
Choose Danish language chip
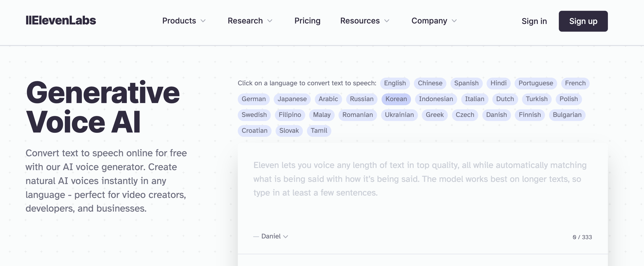(x=496, y=115)
